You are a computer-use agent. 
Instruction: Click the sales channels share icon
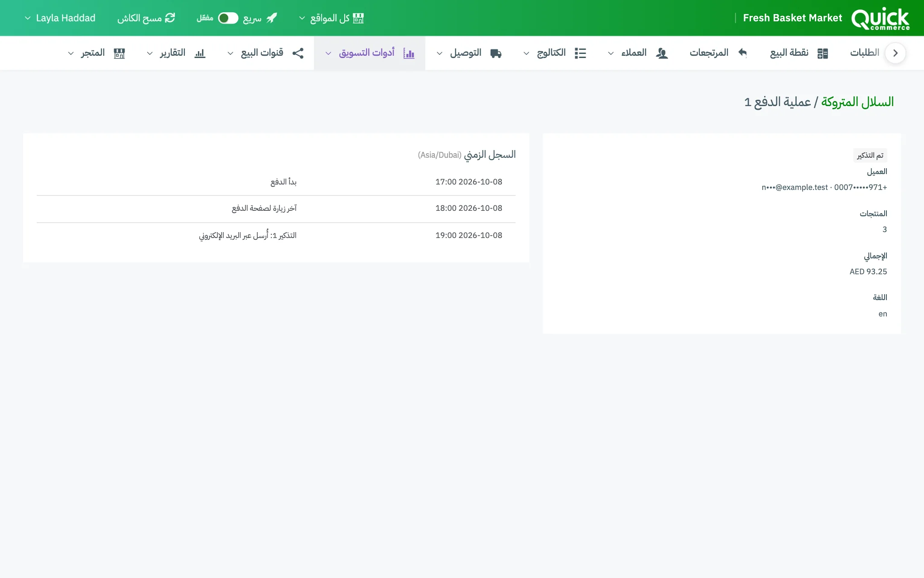tap(298, 53)
